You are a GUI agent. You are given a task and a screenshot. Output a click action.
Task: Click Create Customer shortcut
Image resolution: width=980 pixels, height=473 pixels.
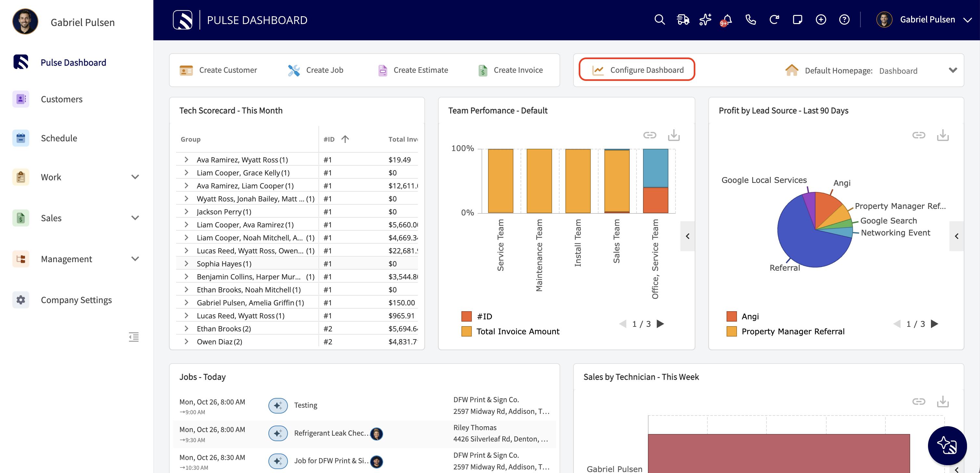point(218,70)
